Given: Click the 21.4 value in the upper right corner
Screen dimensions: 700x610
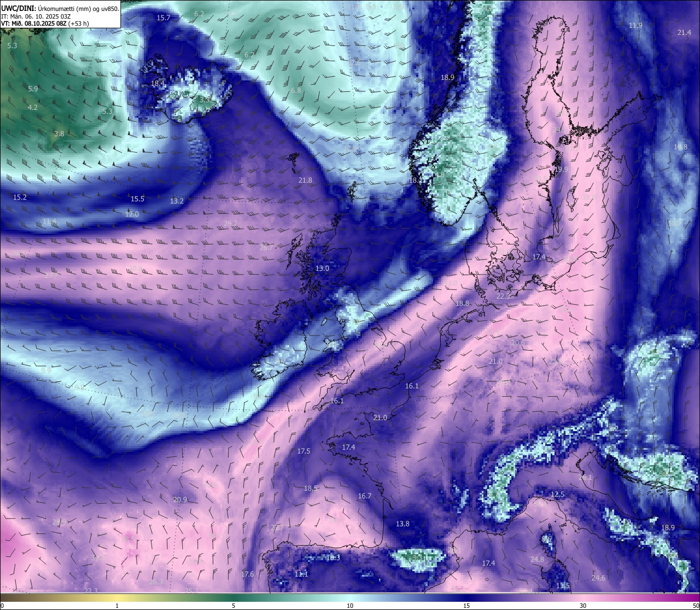Looking at the screenshot, I should [684, 33].
